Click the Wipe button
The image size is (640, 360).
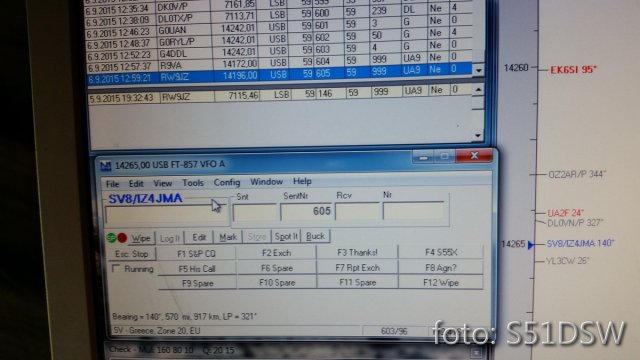(x=141, y=238)
